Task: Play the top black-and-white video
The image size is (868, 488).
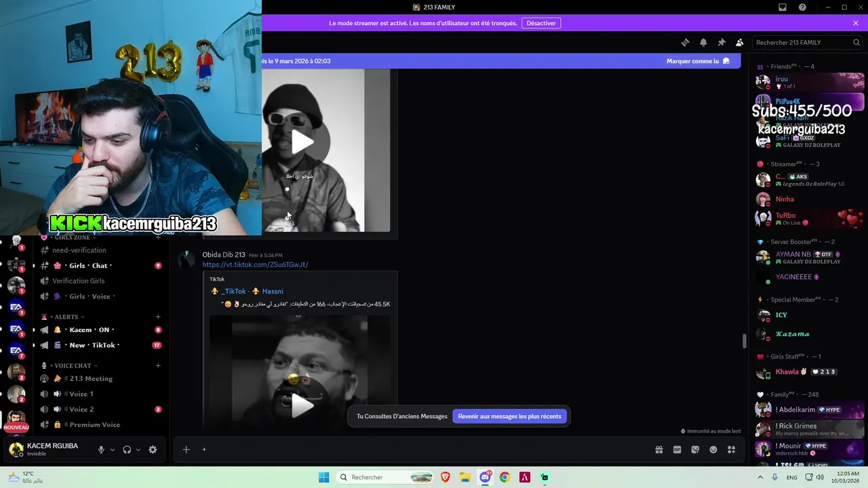Action: click(302, 142)
